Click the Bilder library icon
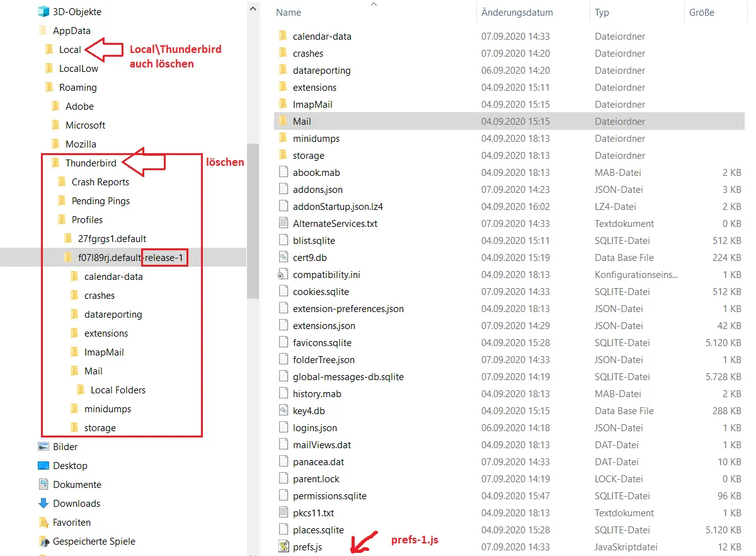The image size is (756, 556). point(43,446)
